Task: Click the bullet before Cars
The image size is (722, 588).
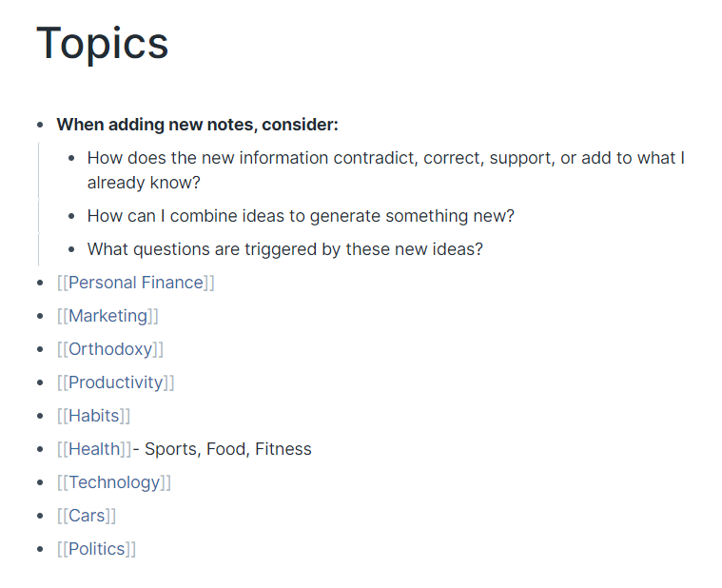Action: tap(41, 516)
